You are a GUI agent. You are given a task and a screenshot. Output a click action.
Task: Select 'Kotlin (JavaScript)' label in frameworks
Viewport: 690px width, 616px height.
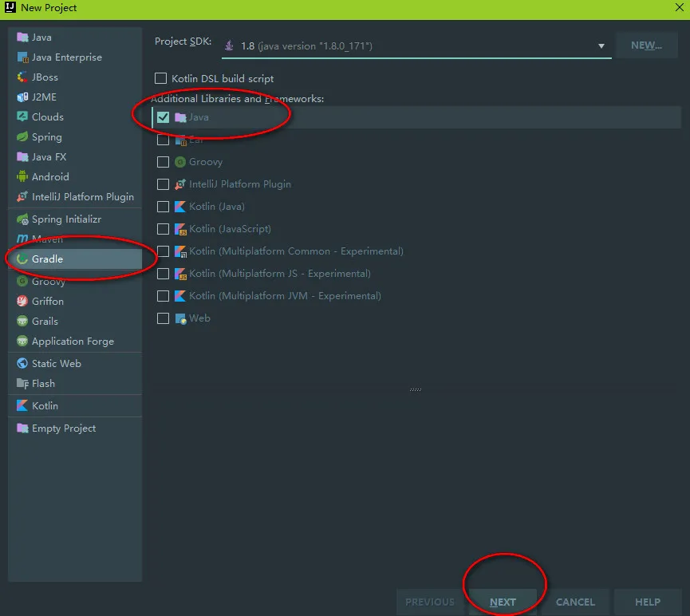click(x=230, y=229)
